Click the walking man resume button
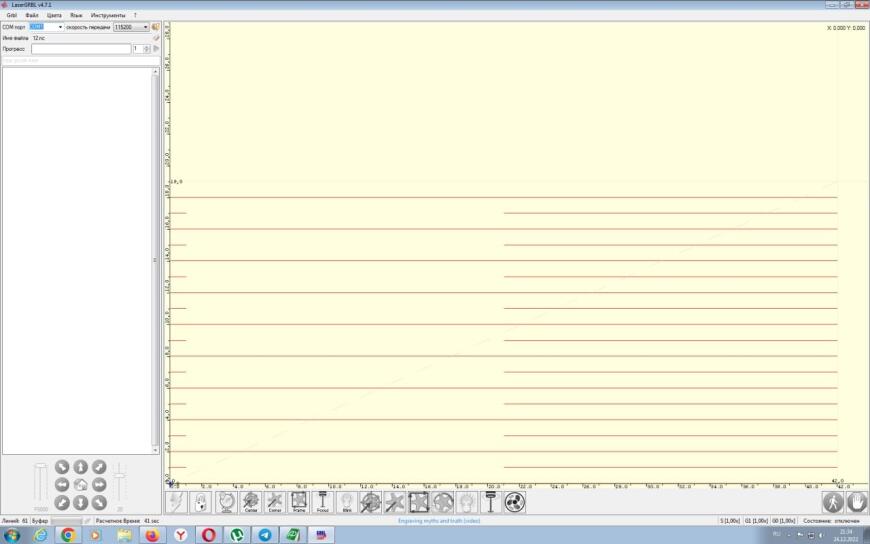Image resolution: width=870 pixels, height=544 pixels. click(833, 502)
